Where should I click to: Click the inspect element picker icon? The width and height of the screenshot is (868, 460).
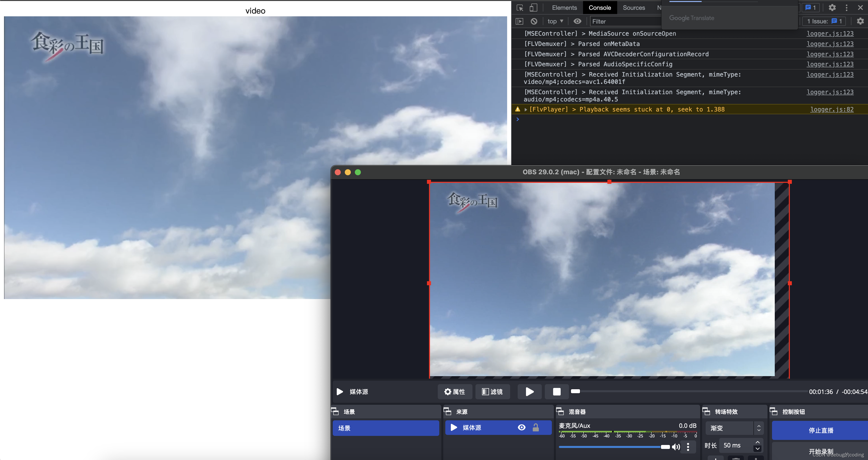click(520, 8)
